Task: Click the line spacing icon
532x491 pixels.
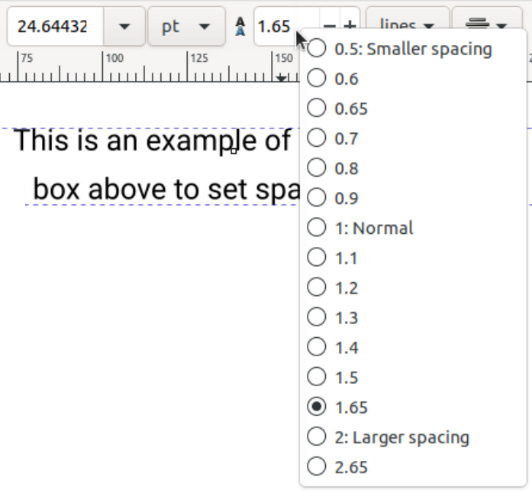Action: (x=240, y=26)
